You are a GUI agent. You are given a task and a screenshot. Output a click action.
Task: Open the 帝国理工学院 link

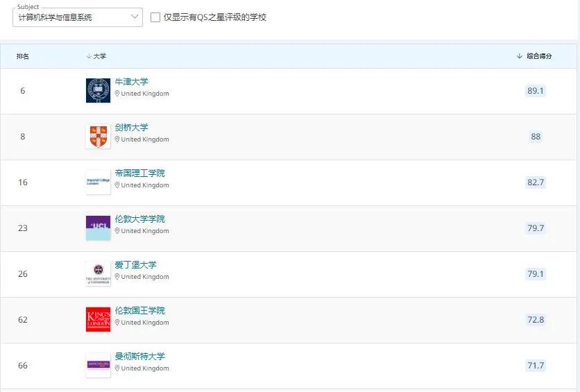pyautogui.click(x=140, y=173)
